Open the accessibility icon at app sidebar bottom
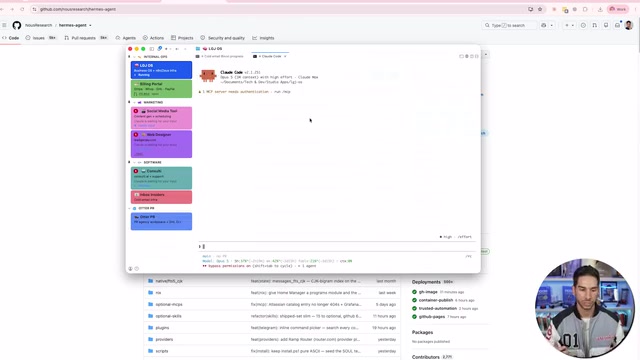The image size is (640, 360). (x=130, y=269)
